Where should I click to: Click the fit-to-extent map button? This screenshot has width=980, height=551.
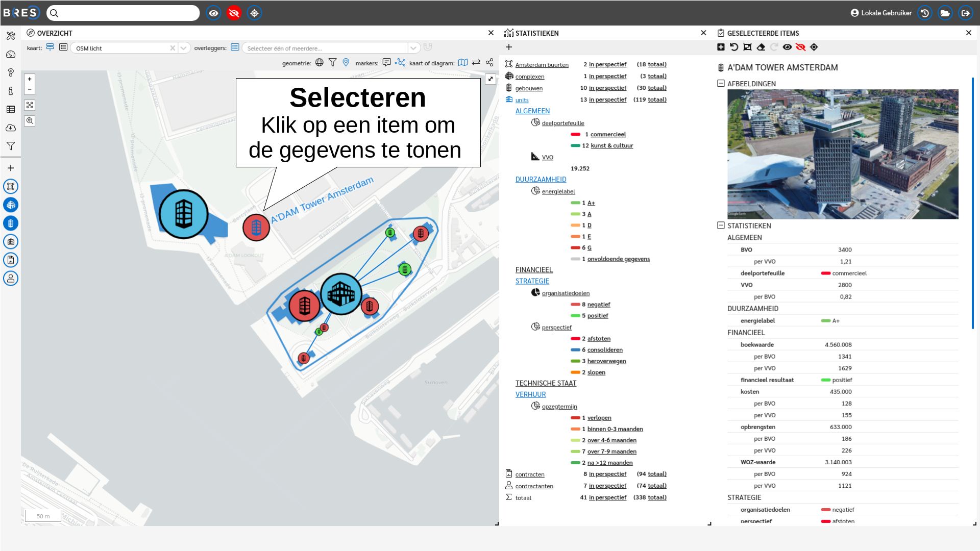click(x=30, y=105)
